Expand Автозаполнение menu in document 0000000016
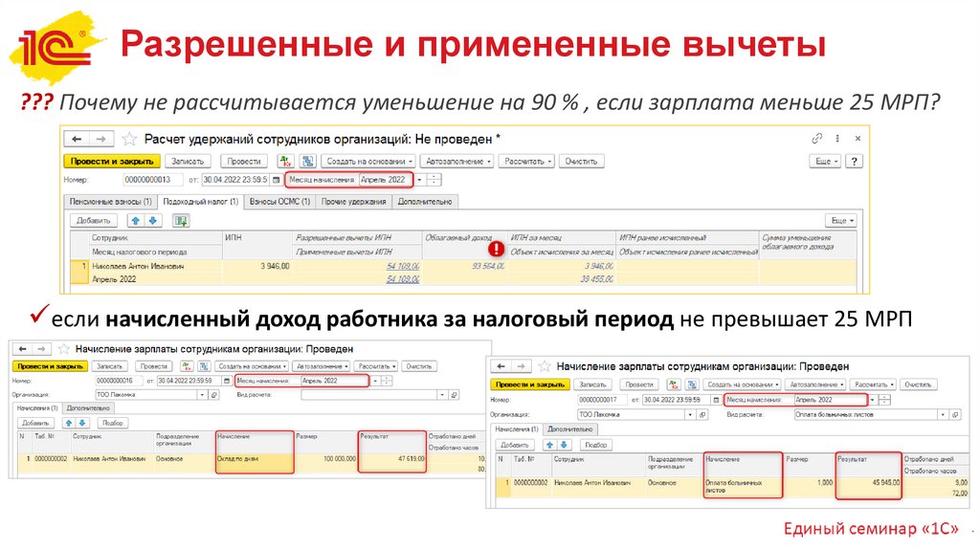 [322, 366]
